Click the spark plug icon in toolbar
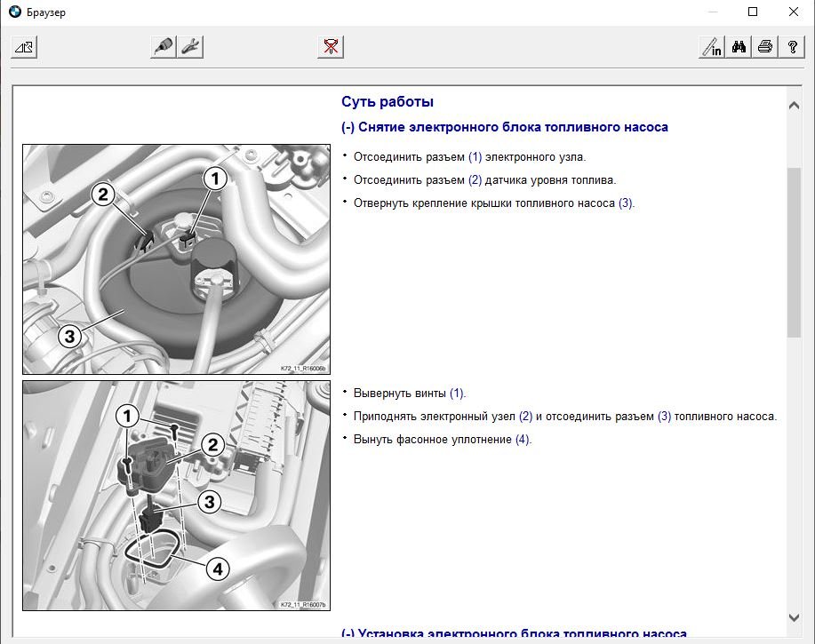This screenshot has width=815, height=644. 163,48
